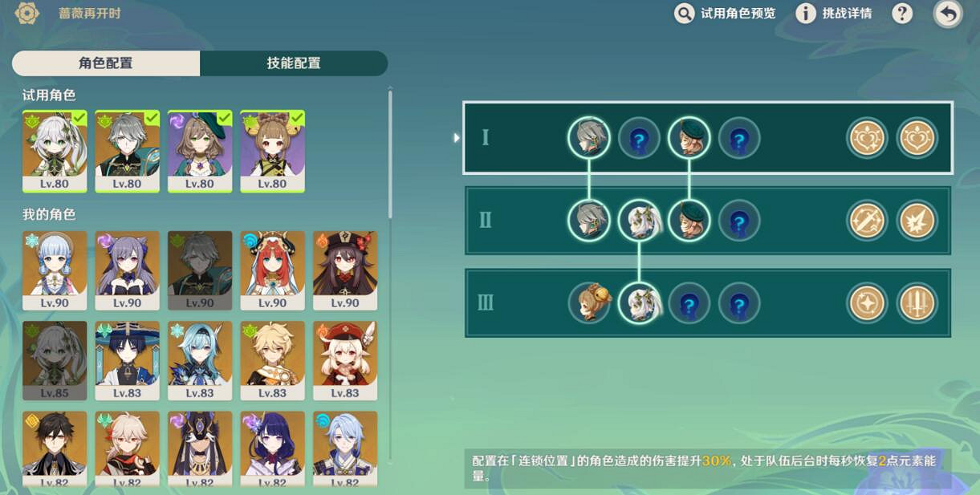Open 挑战详情 info icon

(x=806, y=14)
